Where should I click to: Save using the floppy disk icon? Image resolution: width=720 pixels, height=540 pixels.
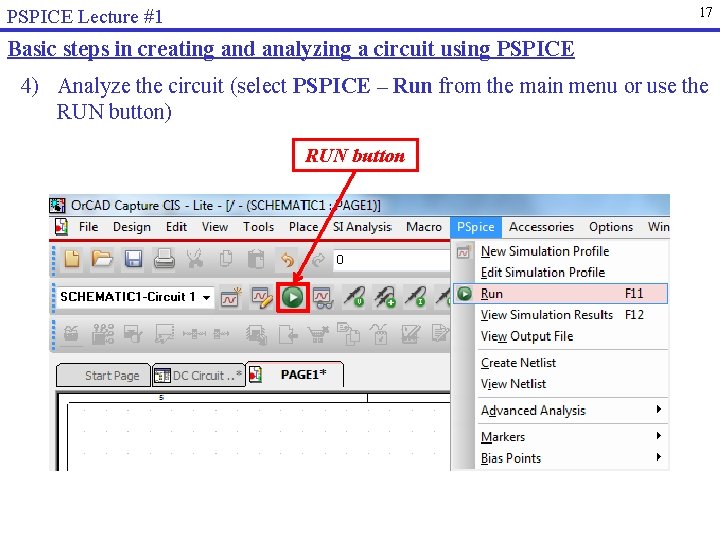point(133,259)
